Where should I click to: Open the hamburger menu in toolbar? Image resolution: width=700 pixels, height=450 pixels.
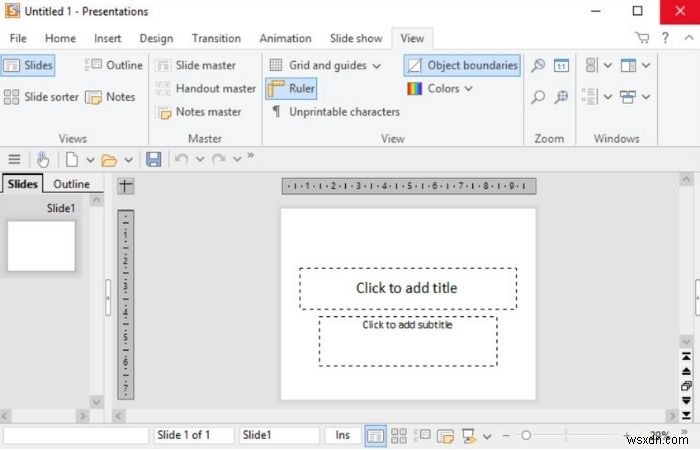click(x=14, y=159)
